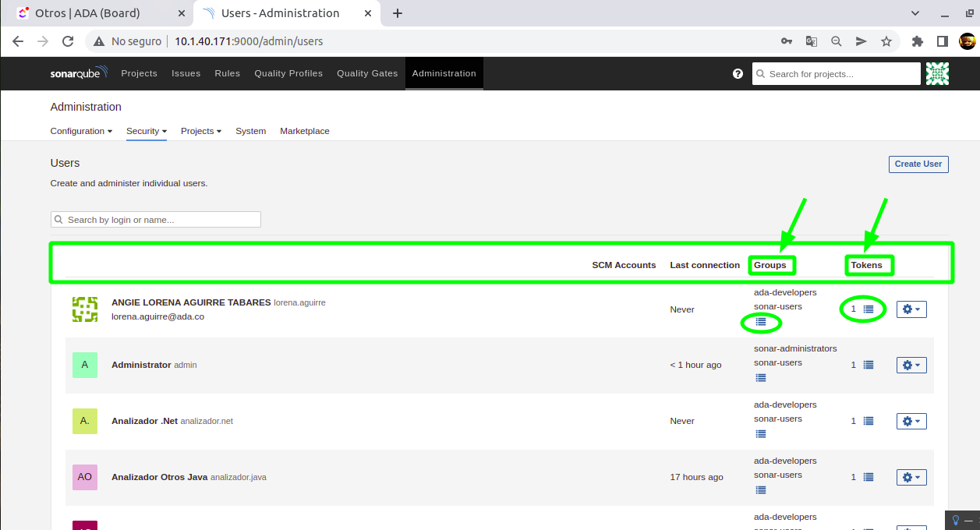This screenshot has height=530, width=980.
Task: Open gear dropdown for ANGIE LORENA AGUIRRE
Action: pyautogui.click(x=911, y=309)
